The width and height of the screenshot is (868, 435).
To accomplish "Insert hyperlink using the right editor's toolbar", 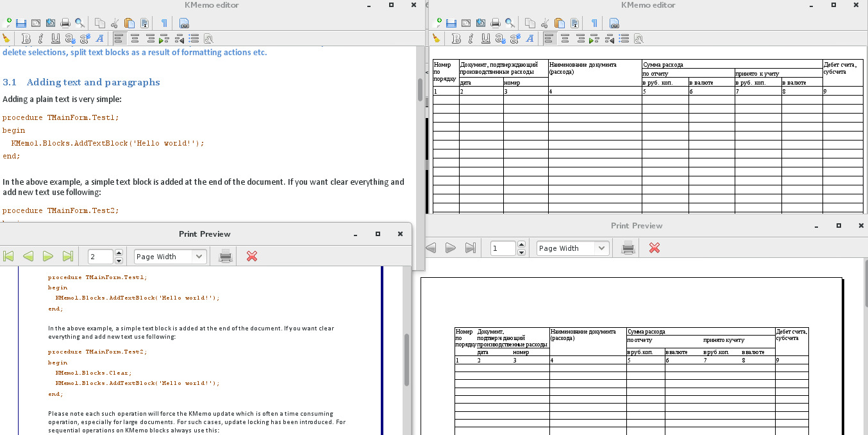I will (x=614, y=23).
